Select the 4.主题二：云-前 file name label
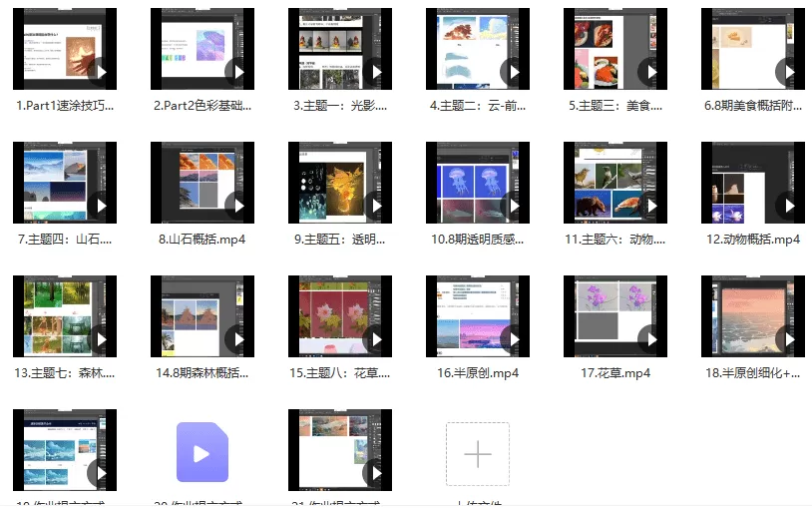Screen dimensions: 812x508 (x=478, y=106)
